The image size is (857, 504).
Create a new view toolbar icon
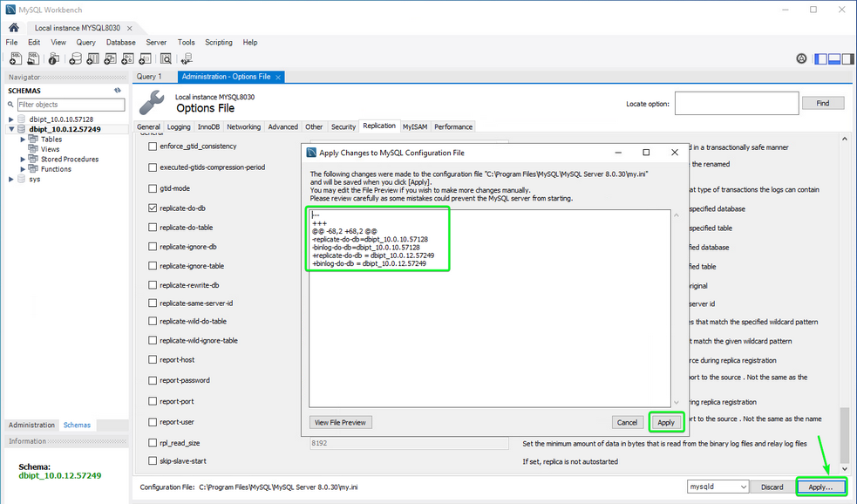tap(111, 58)
